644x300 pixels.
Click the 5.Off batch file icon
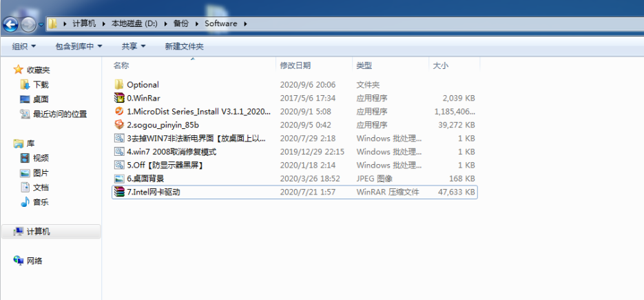(x=119, y=166)
